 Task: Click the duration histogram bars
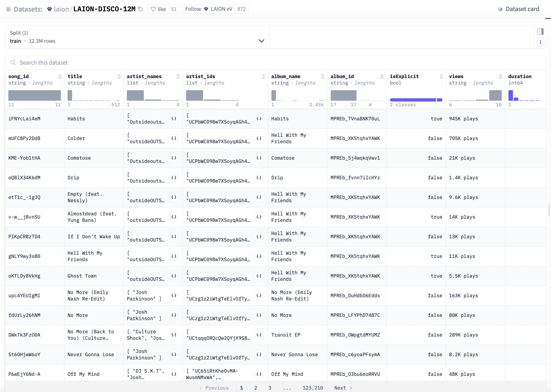pyautogui.click(x=524, y=95)
